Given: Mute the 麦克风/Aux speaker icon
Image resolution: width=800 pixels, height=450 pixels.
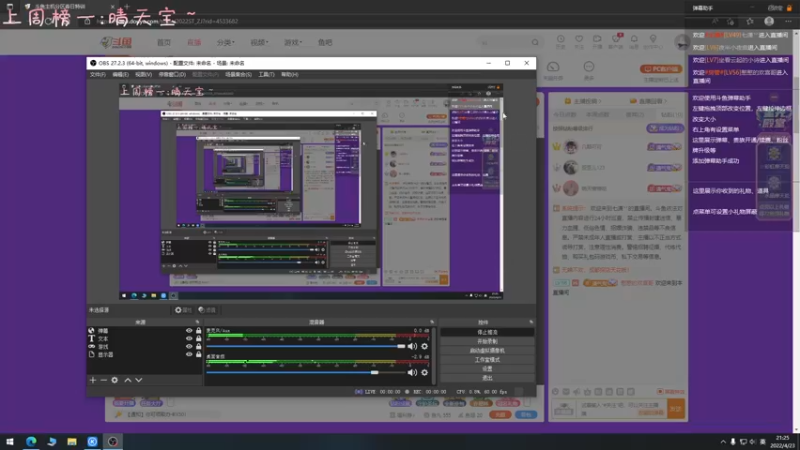Looking at the screenshot, I should 412,346.
